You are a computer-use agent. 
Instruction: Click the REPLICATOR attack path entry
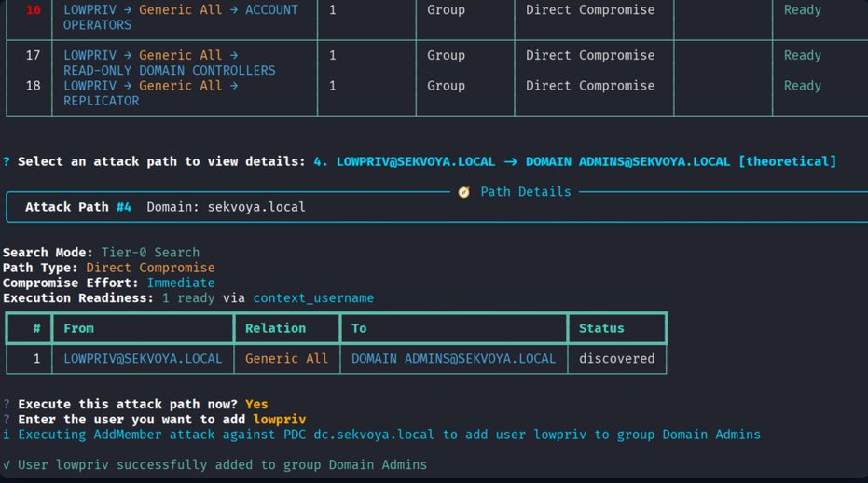(151, 93)
